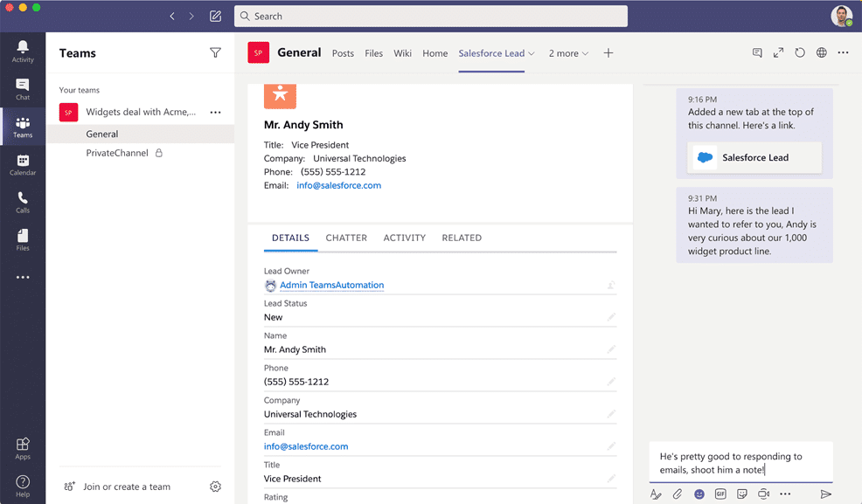Screen dimensions: 862x504
Task: Open more options for Widgets deal team
Action: (215, 112)
